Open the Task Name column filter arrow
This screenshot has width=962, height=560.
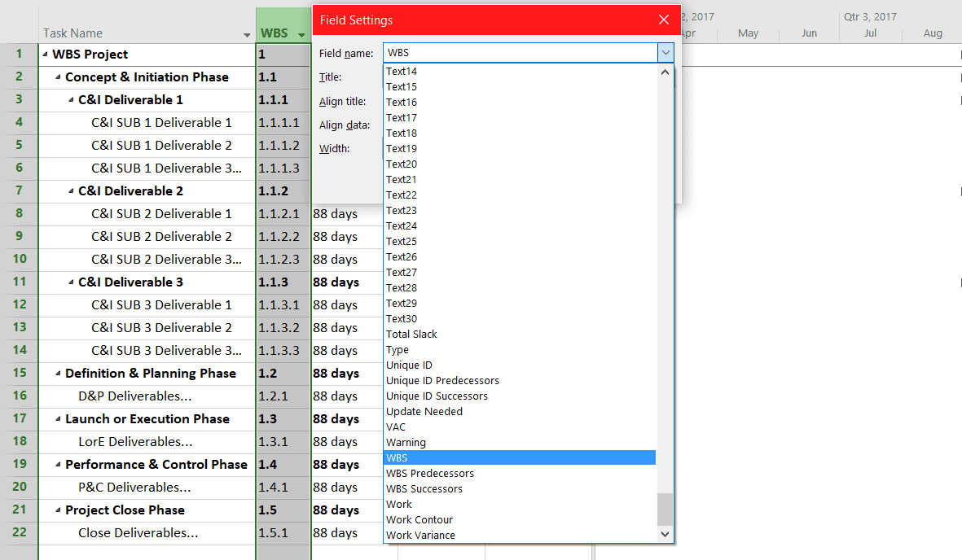(247, 35)
